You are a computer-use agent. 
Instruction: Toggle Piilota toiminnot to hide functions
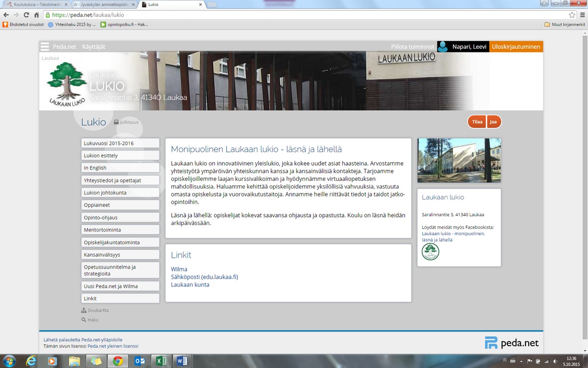pos(412,46)
